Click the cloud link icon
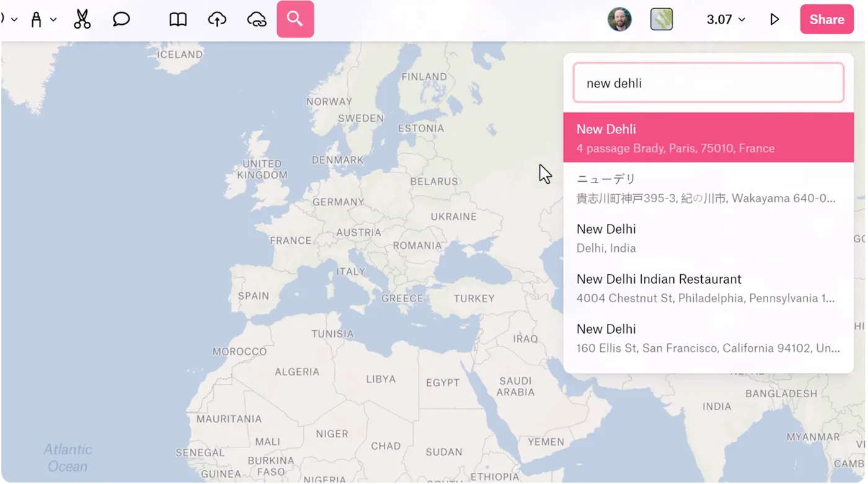Screen dimensions: 868x484 click(257, 19)
